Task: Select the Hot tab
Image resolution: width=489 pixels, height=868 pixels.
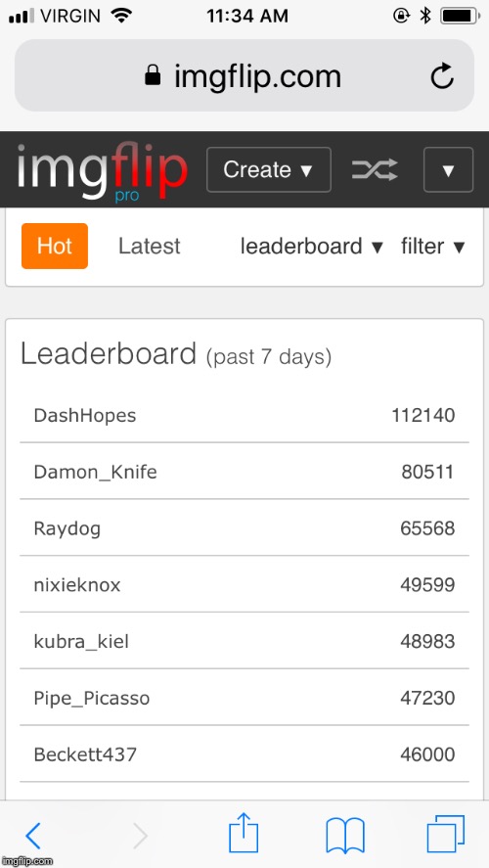Action: coord(55,246)
